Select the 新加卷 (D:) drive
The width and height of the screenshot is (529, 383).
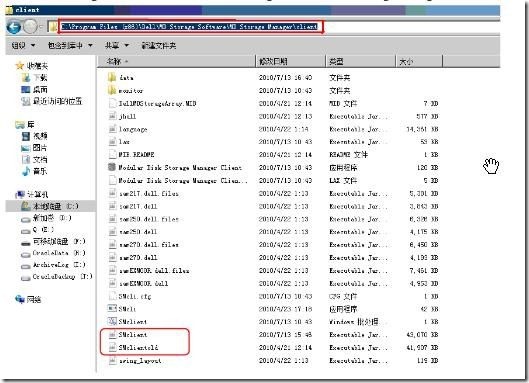tap(47, 218)
